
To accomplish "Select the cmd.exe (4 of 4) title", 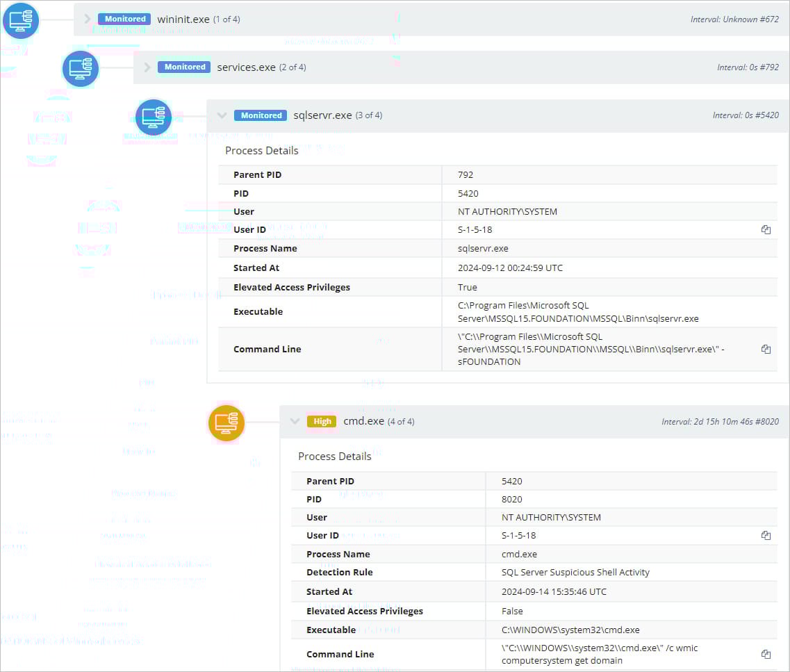I will coord(379,421).
